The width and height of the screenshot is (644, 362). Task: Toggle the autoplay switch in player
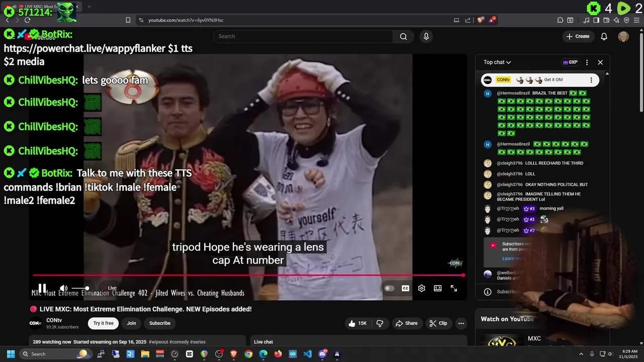click(389, 288)
